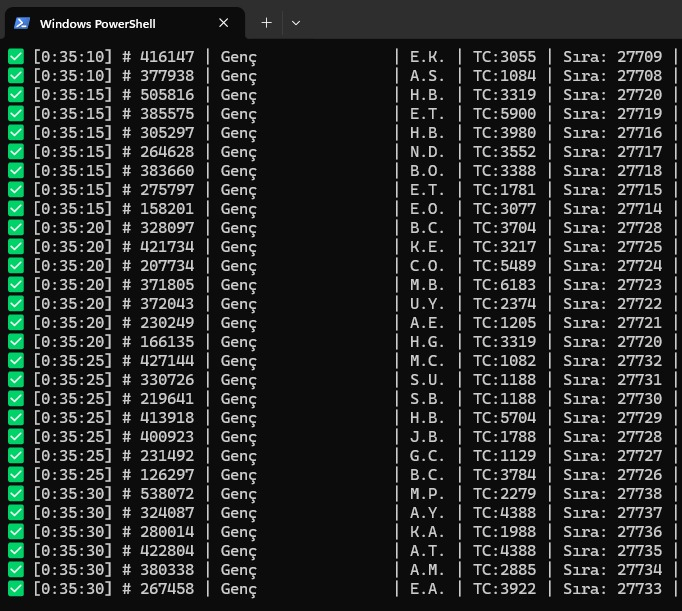Click the ID number 377938
The height and width of the screenshot is (611, 682).
tap(167, 76)
